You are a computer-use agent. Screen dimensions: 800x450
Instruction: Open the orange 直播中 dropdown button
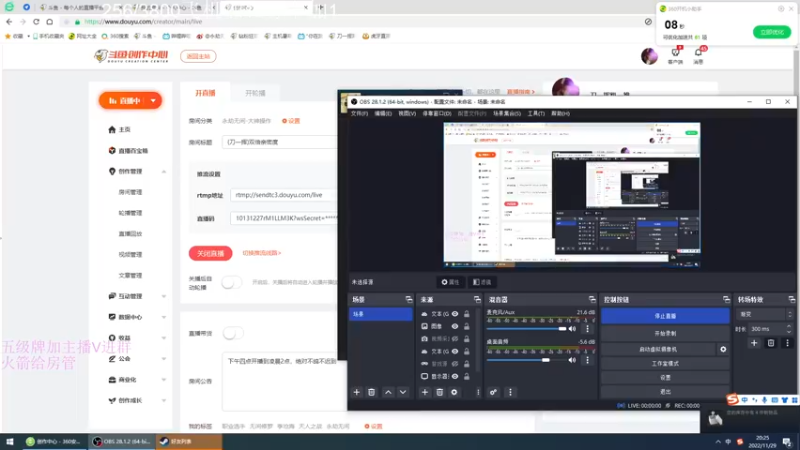[130, 101]
